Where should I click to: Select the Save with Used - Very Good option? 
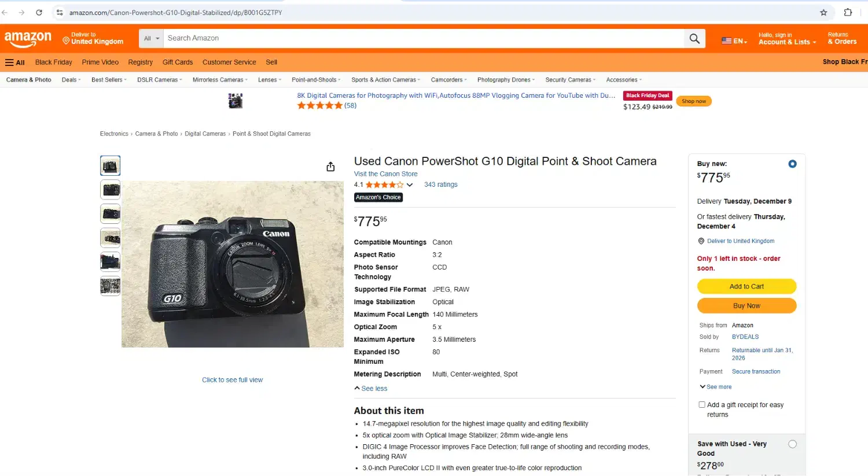point(792,444)
